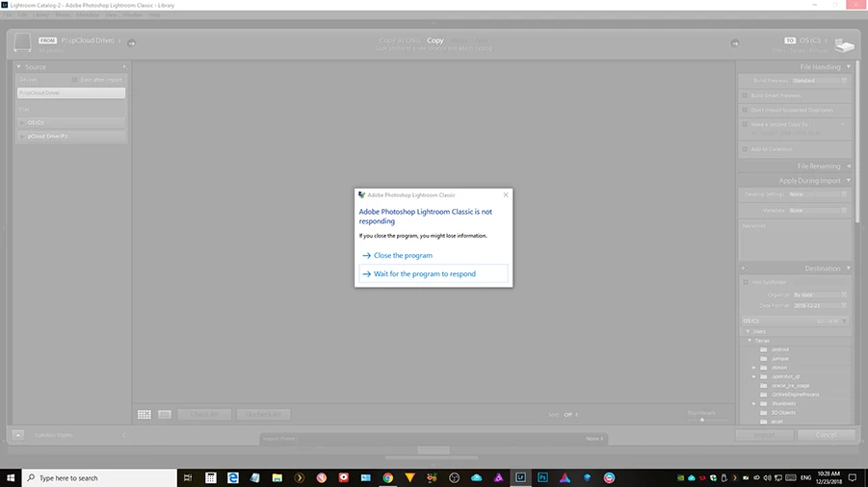Image resolution: width=868 pixels, height=487 pixels.
Task: Click the Cancel button
Action: pos(826,435)
